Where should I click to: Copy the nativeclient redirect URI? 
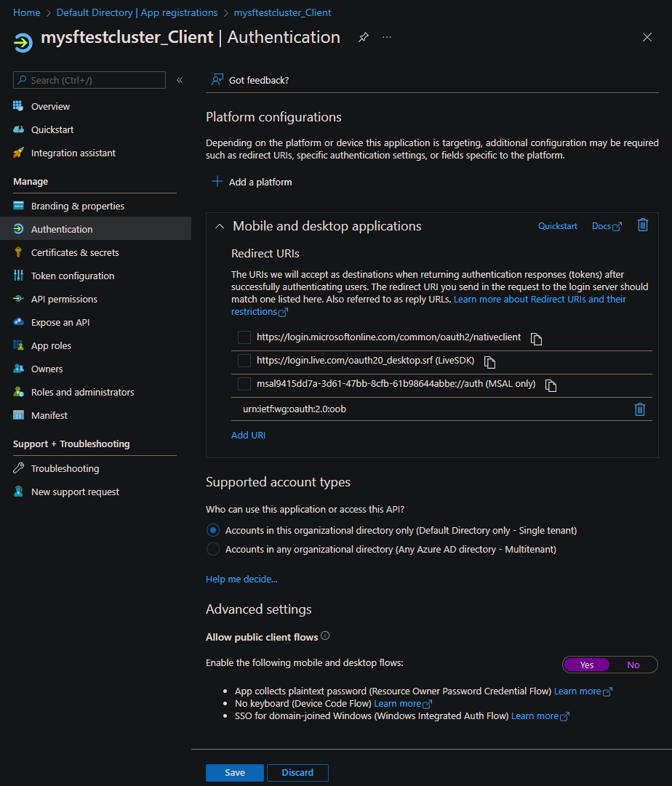click(x=536, y=340)
